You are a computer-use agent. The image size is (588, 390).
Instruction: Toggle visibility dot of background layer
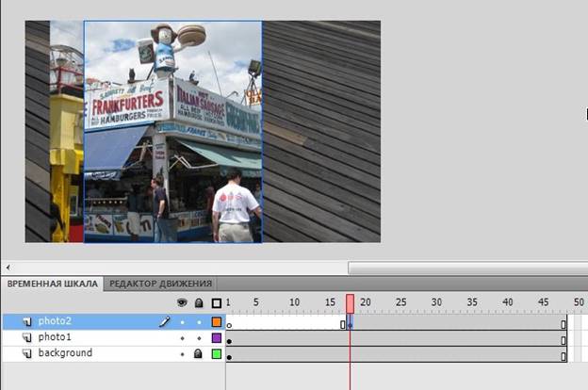tap(182, 354)
